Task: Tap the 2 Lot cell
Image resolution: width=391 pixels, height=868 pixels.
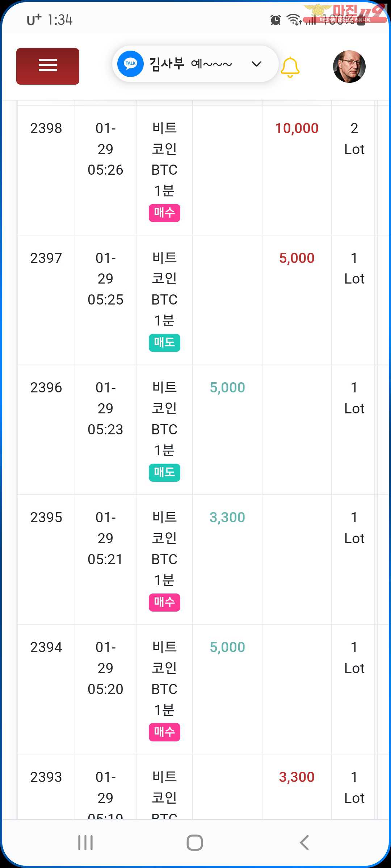Action: (x=354, y=139)
